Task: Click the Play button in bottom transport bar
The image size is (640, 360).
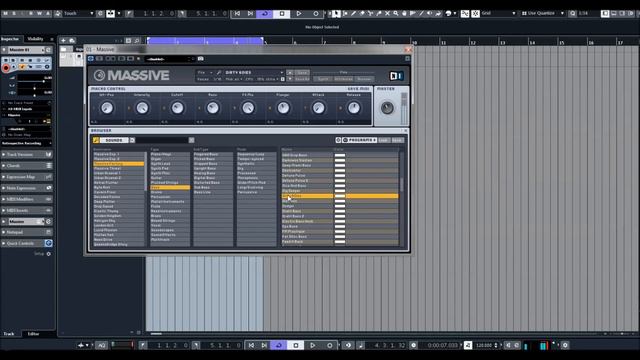Action: click(x=313, y=345)
